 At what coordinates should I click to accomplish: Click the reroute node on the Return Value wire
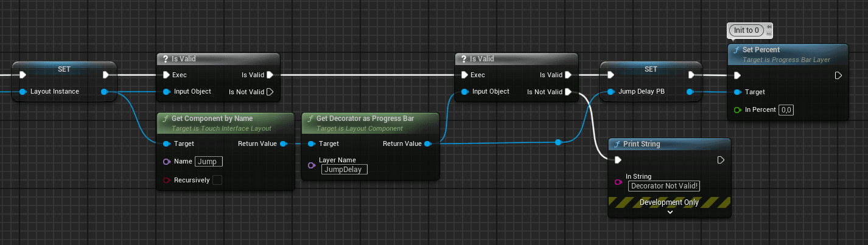pyautogui.click(x=558, y=142)
